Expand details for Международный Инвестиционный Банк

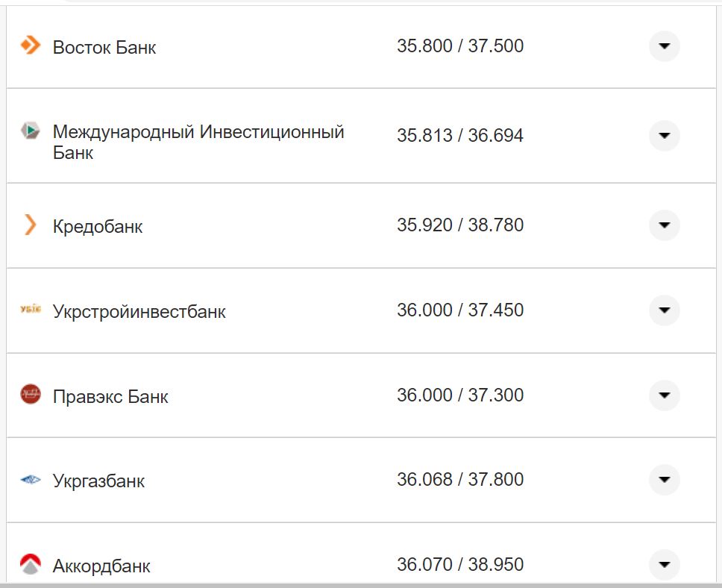pos(663,137)
